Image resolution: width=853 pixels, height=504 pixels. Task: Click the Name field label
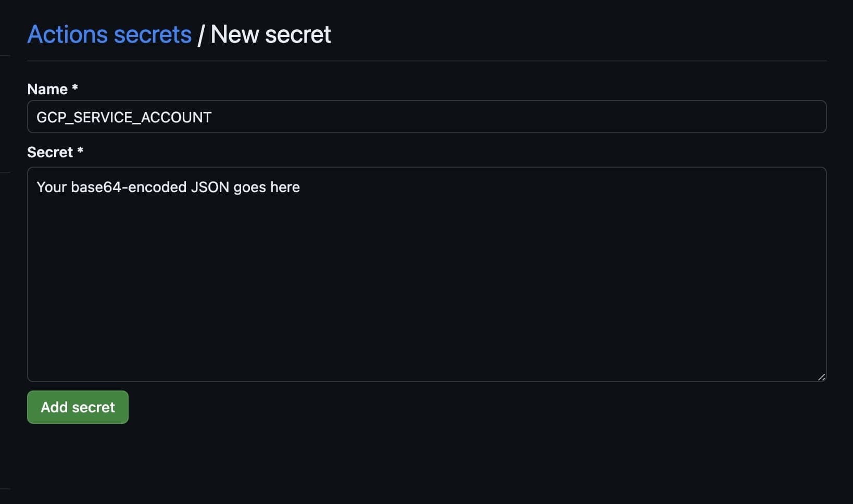coord(47,89)
